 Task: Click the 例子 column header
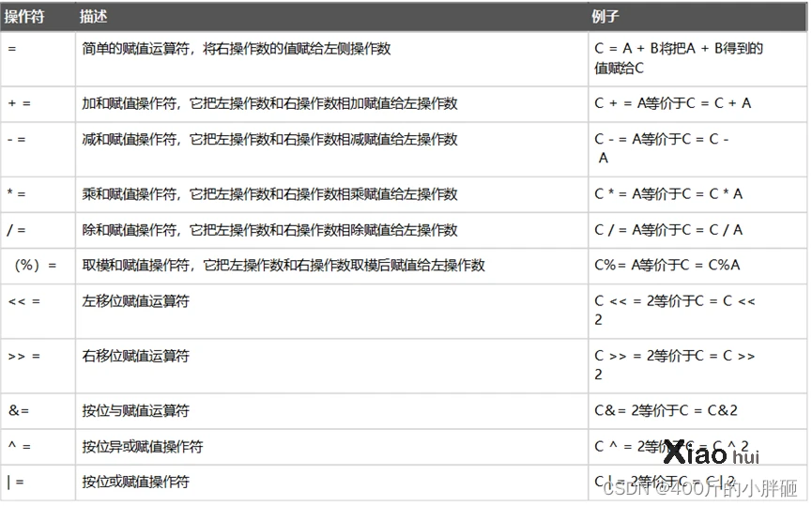tap(605, 17)
